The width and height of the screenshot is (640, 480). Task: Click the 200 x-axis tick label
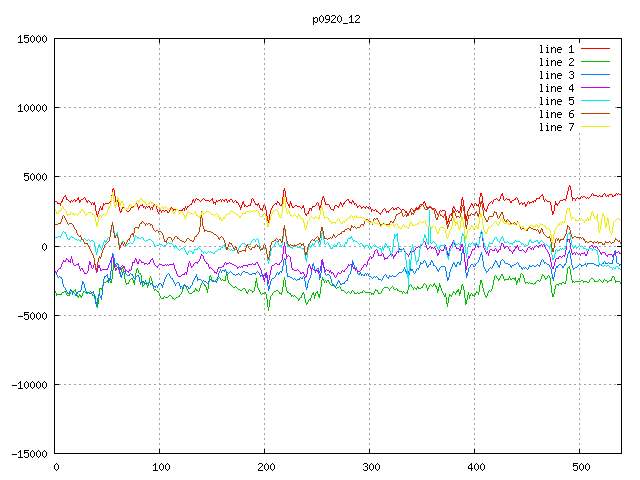(x=265, y=467)
